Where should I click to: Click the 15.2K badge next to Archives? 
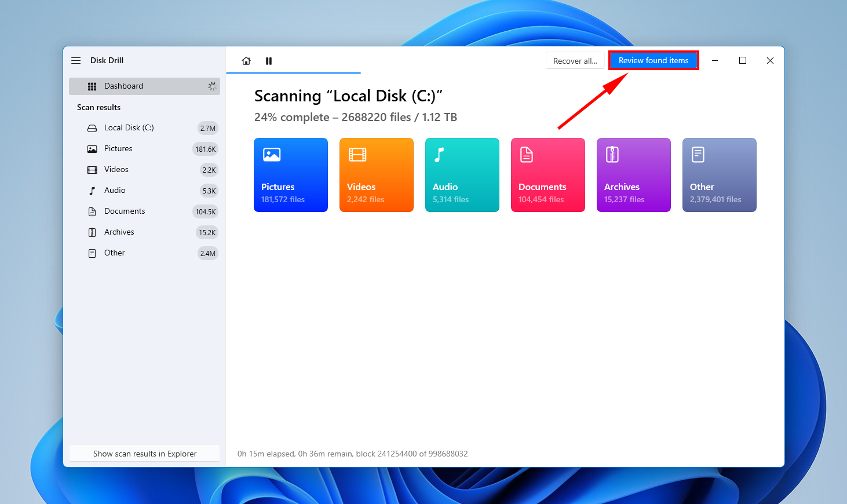[x=207, y=232]
